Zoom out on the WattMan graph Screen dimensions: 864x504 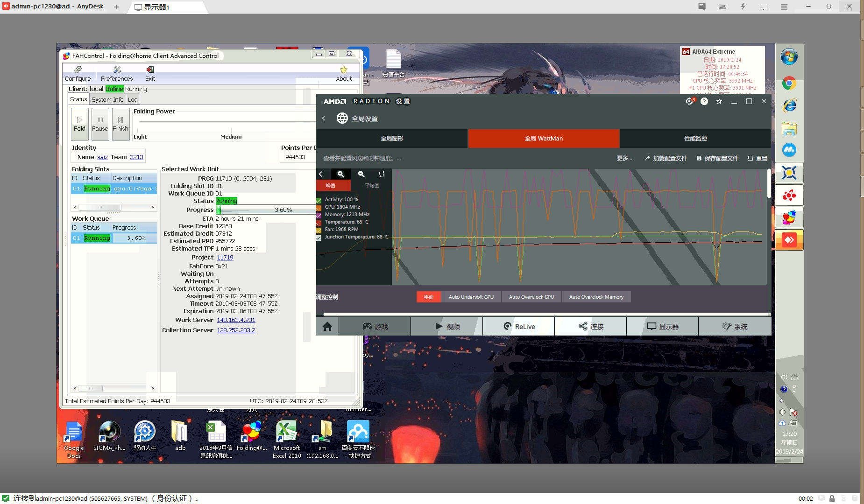tap(361, 174)
